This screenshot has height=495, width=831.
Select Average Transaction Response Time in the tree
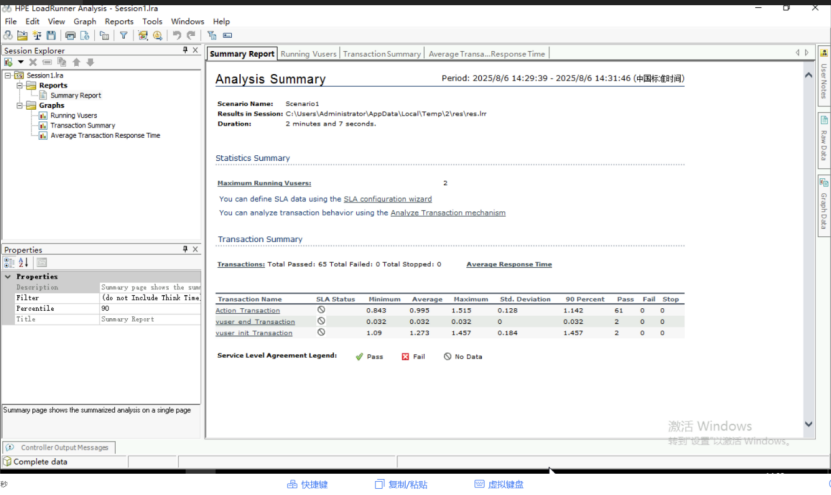point(105,136)
